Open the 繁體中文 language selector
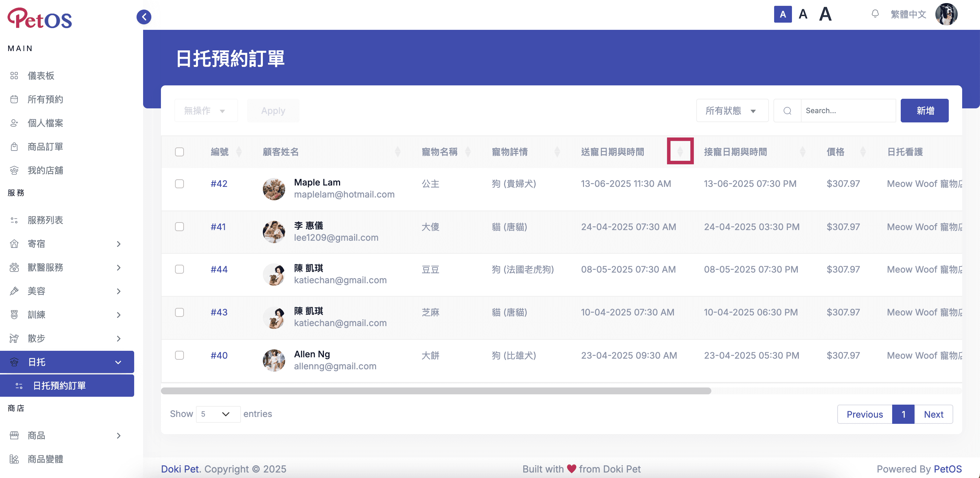Viewport: 980px width, 478px height. click(908, 14)
